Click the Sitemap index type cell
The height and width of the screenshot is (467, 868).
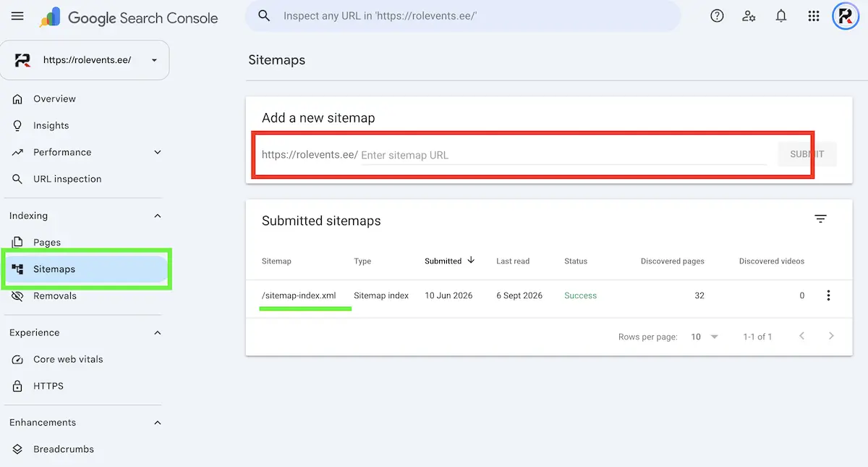pyautogui.click(x=381, y=295)
